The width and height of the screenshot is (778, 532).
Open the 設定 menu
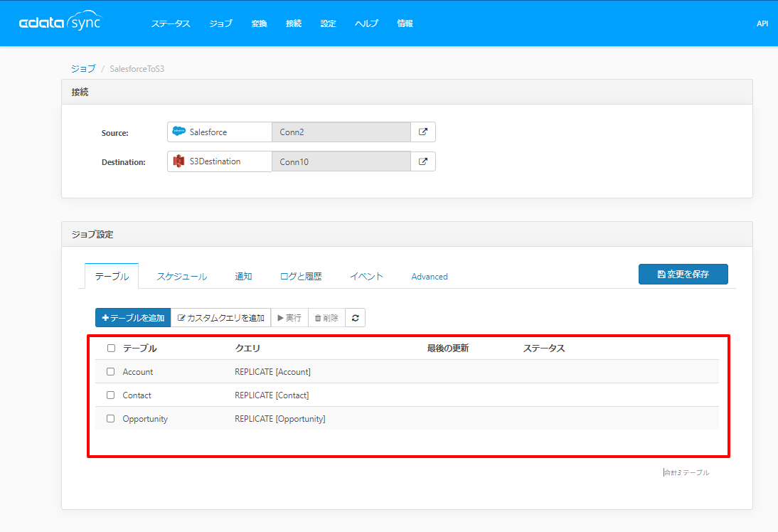pyautogui.click(x=328, y=23)
